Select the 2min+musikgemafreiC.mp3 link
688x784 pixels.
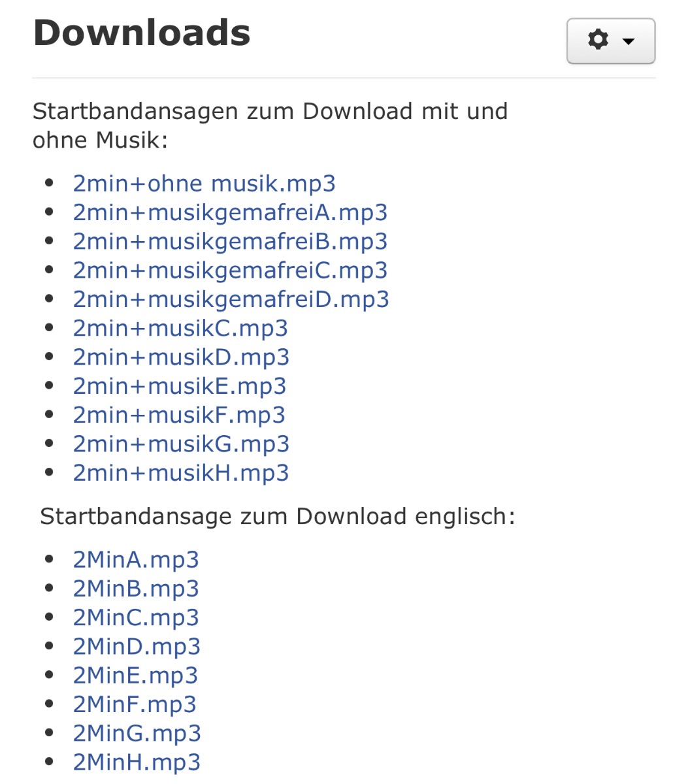point(230,270)
